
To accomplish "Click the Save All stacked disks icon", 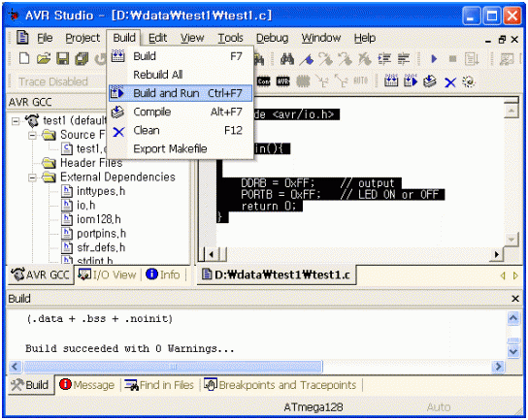I will 82,58.
